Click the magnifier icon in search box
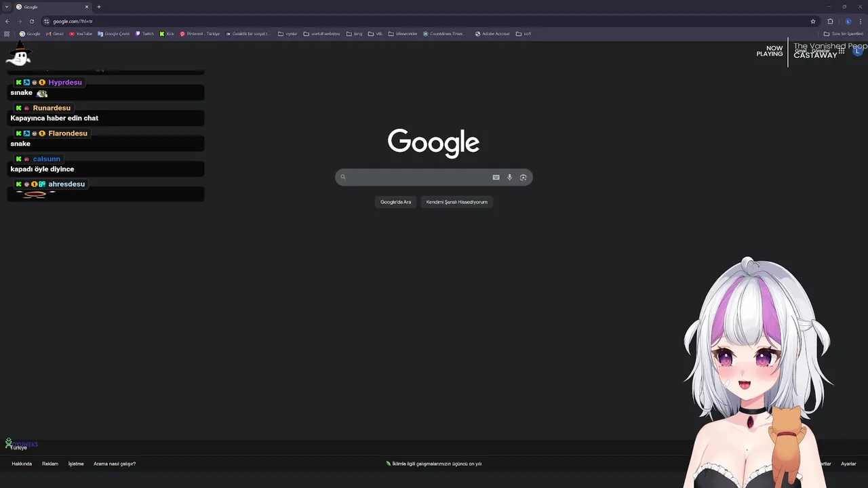The height and width of the screenshot is (488, 868). 343,178
